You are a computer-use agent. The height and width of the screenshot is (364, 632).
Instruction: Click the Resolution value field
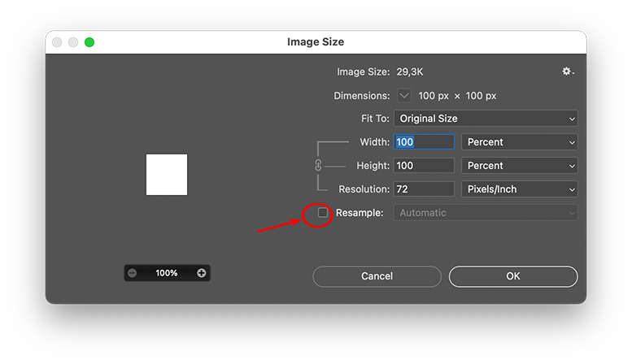(424, 189)
